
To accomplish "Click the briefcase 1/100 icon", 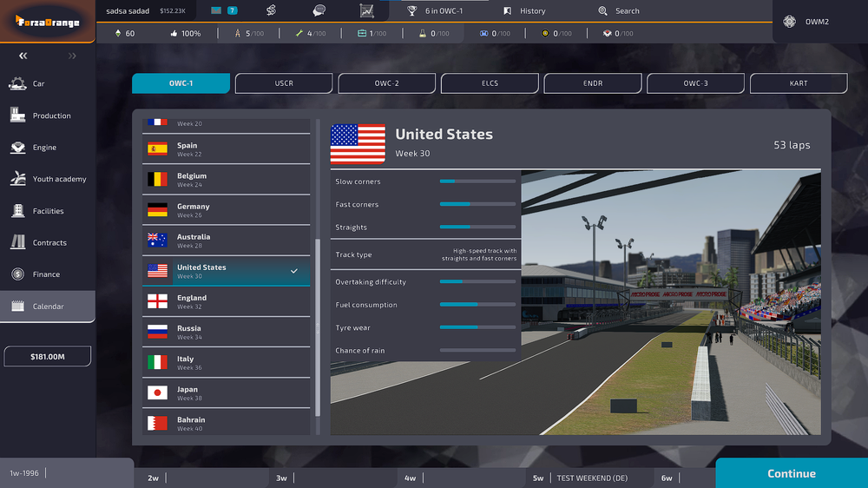I will point(361,33).
